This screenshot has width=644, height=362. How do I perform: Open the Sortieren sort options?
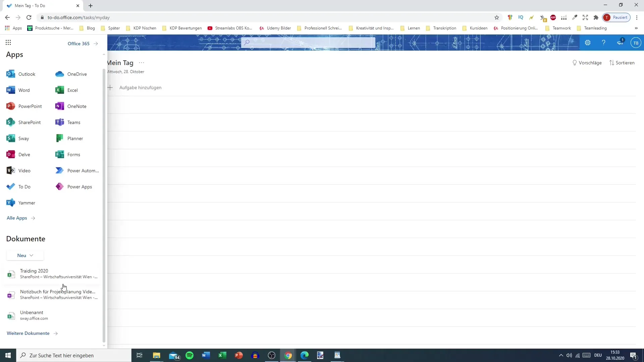[x=622, y=63]
